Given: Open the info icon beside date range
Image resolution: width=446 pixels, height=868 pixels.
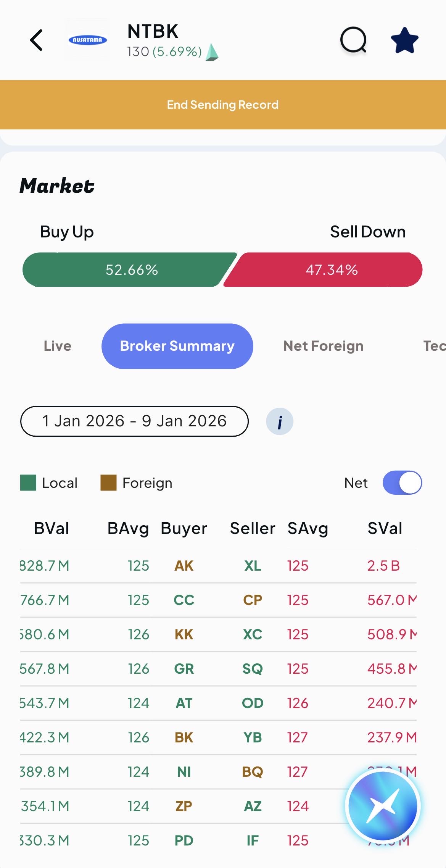Looking at the screenshot, I should coord(279,421).
